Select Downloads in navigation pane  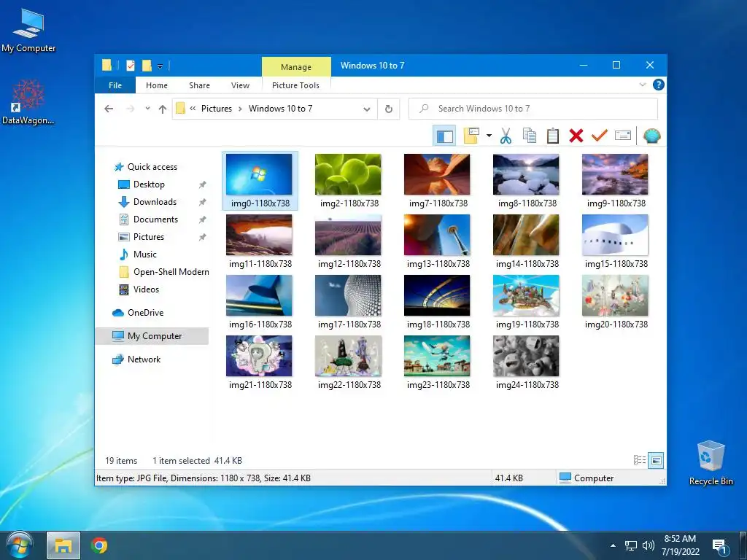[x=155, y=202]
